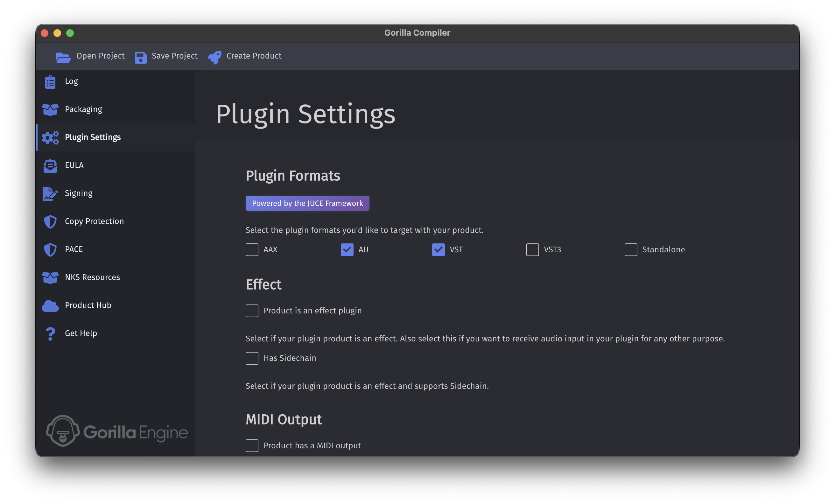
Task: Open the Get Help label
Action: [x=81, y=333]
